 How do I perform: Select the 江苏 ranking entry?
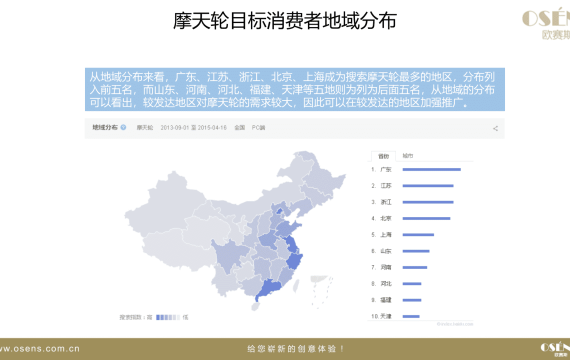412,186
